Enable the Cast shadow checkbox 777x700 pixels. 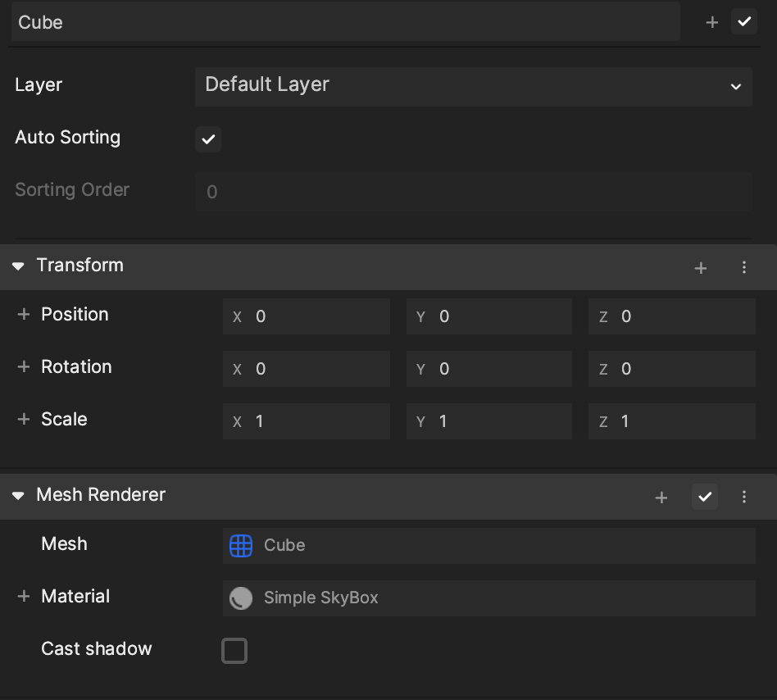coord(234,651)
